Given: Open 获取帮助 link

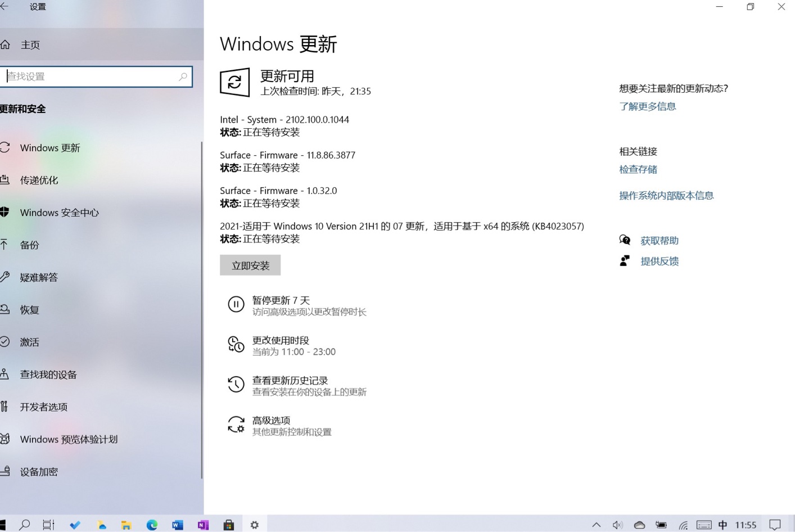Looking at the screenshot, I should pyautogui.click(x=660, y=241).
